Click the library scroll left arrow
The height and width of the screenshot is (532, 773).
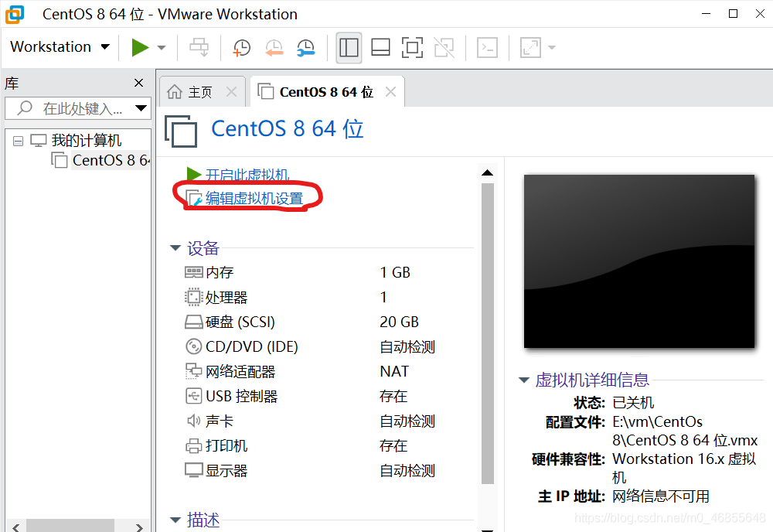(15, 527)
